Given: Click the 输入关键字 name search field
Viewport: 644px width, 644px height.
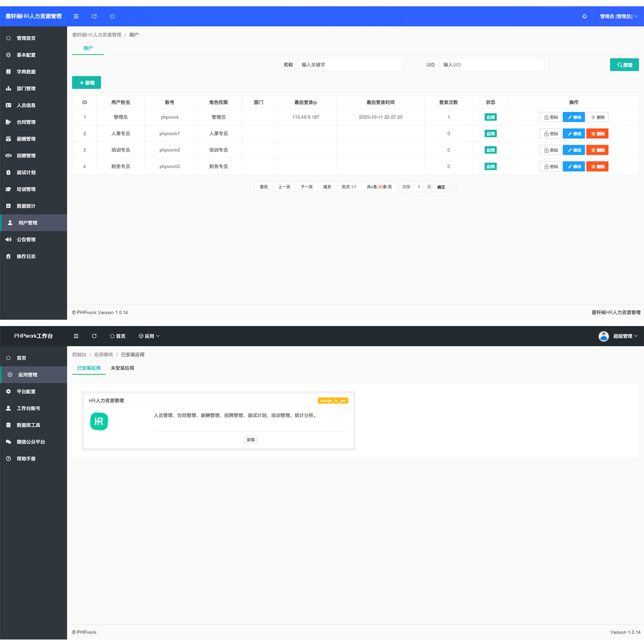Looking at the screenshot, I should (350, 65).
